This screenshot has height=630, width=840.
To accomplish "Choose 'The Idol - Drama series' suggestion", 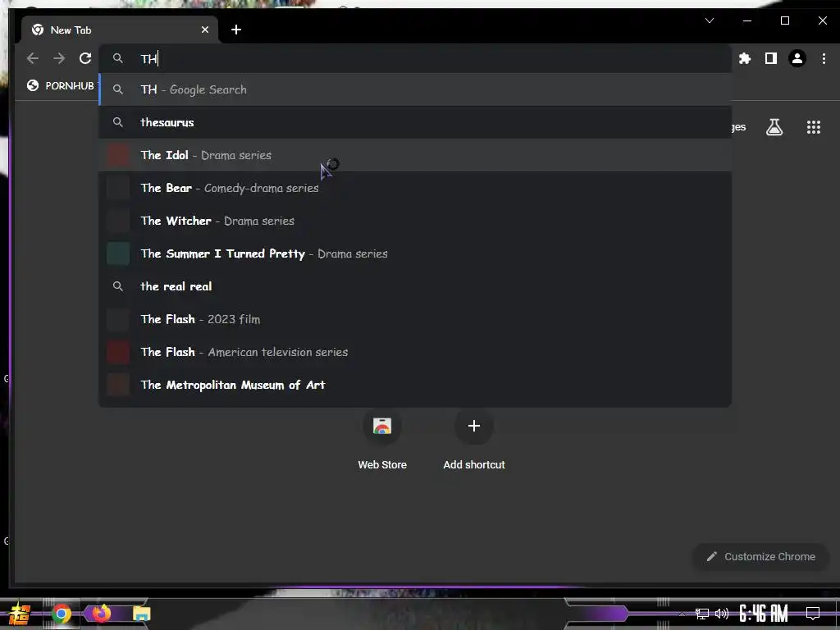I will [415, 155].
